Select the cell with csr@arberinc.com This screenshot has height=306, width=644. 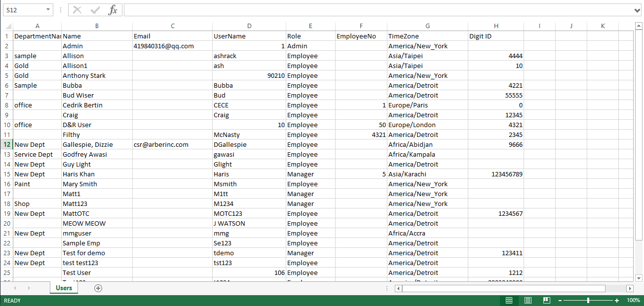tap(173, 144)
